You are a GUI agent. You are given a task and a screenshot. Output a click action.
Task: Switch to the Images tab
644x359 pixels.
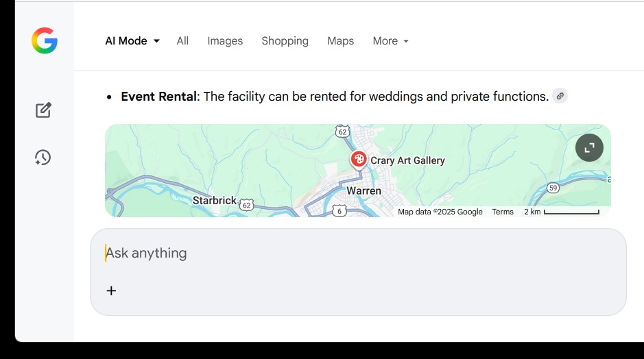coord(225,41)
